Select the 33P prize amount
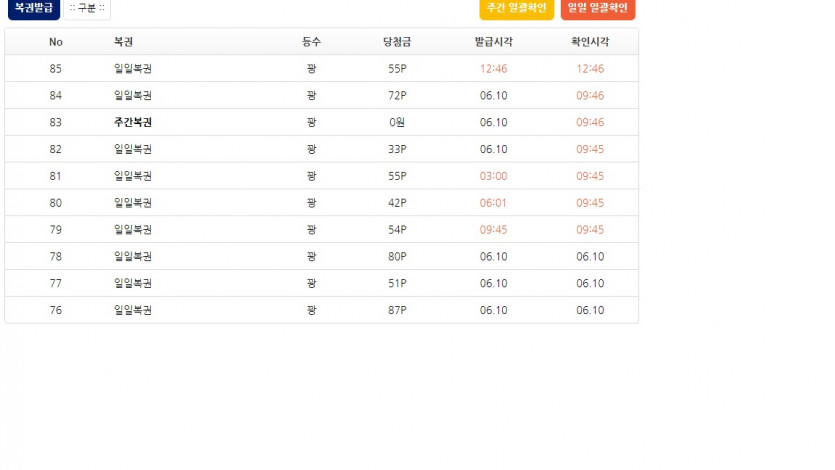The image size is (835, 470). pyautogui.click(x=397, y=150)
